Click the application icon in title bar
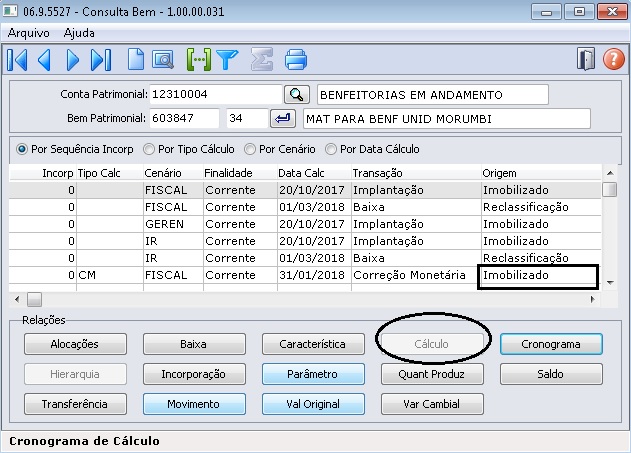Viewport: 631px width, 453px height. tap(10, 11)
